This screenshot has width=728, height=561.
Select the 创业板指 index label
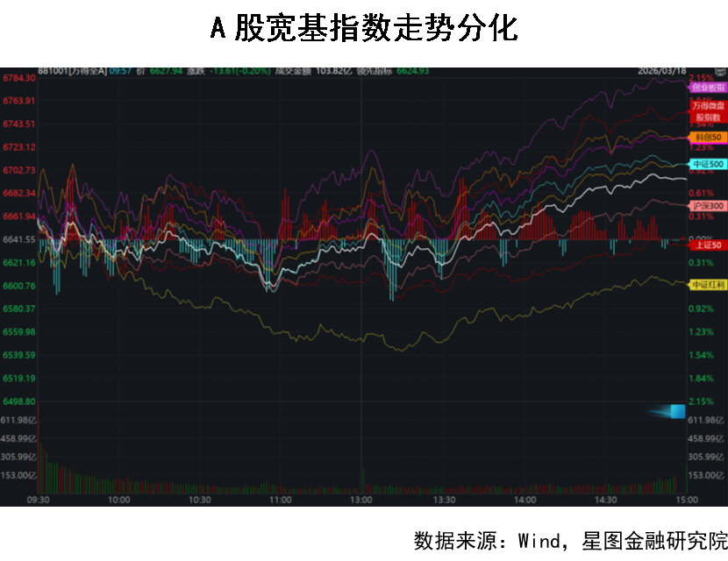(x=708, y=88)
